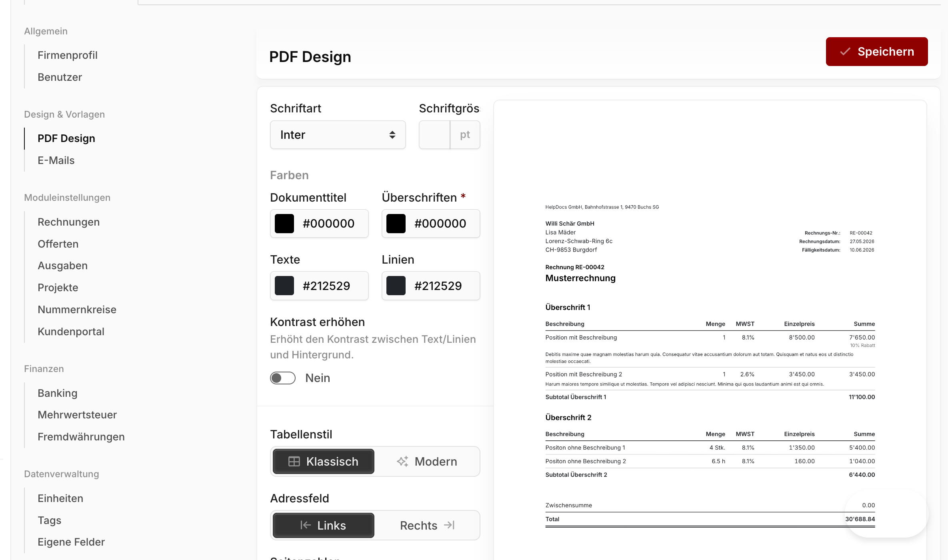Open E-Mails settings
The height and width of the screenshot is (560, 948).
point(56,160)
